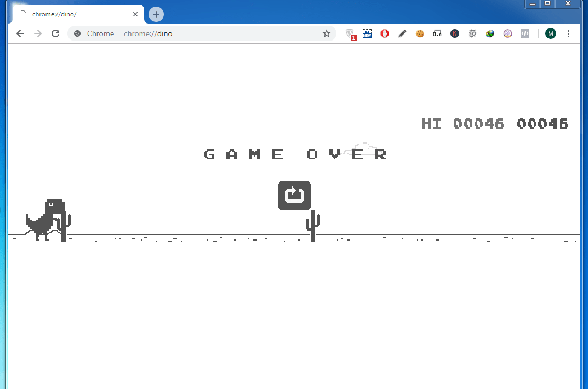
Task: Click the green globe download manager extension
Action: click(490, 33)
